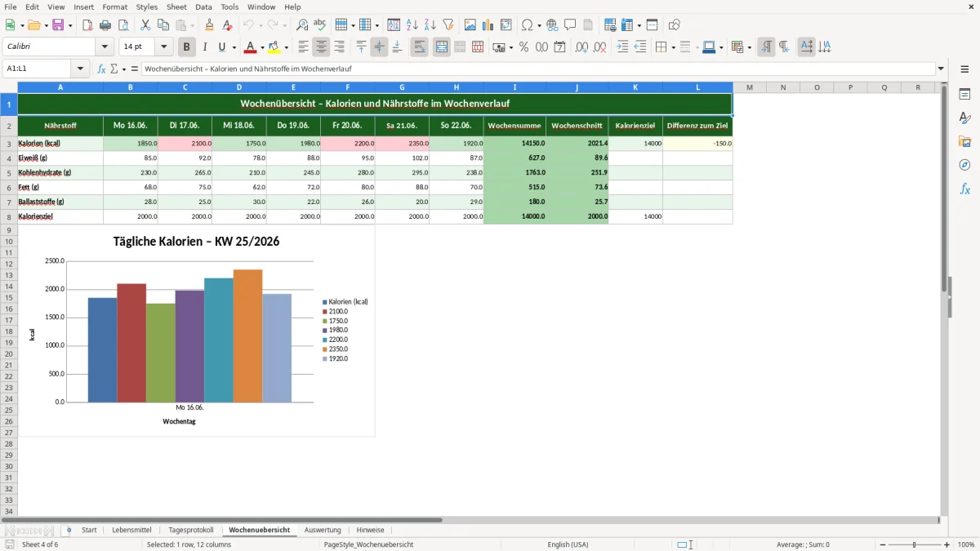Click the zoom slider in status bar
Viewport: 980px width, 551px height.
point(914,544)
